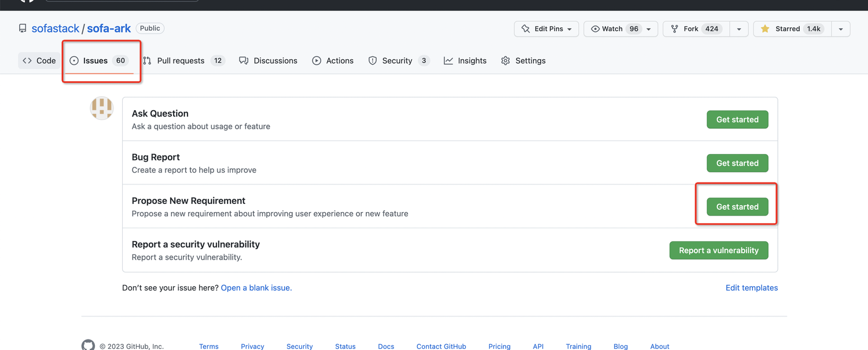Open the Terms footer link

point(209,347)
